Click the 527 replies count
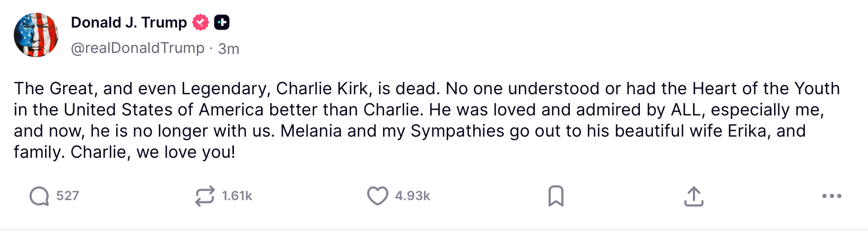 [67, 196]
